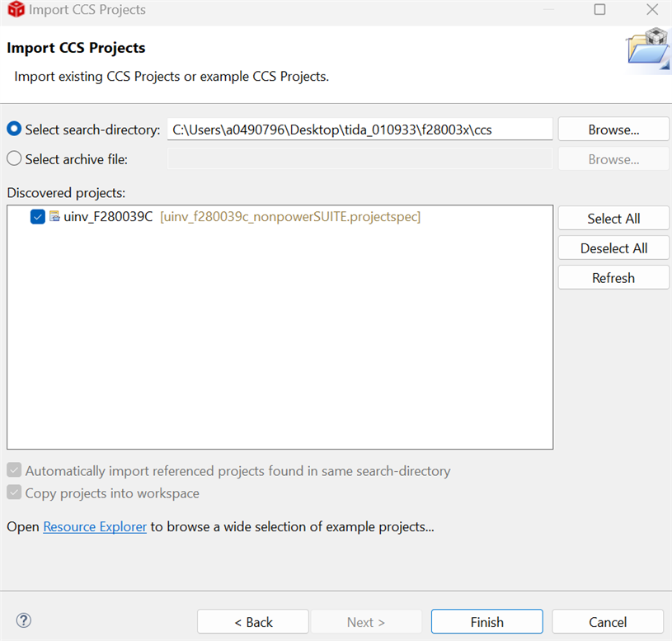The image size is (672, 641).
Task: Click the Select All button
Action: click(613, 219)
